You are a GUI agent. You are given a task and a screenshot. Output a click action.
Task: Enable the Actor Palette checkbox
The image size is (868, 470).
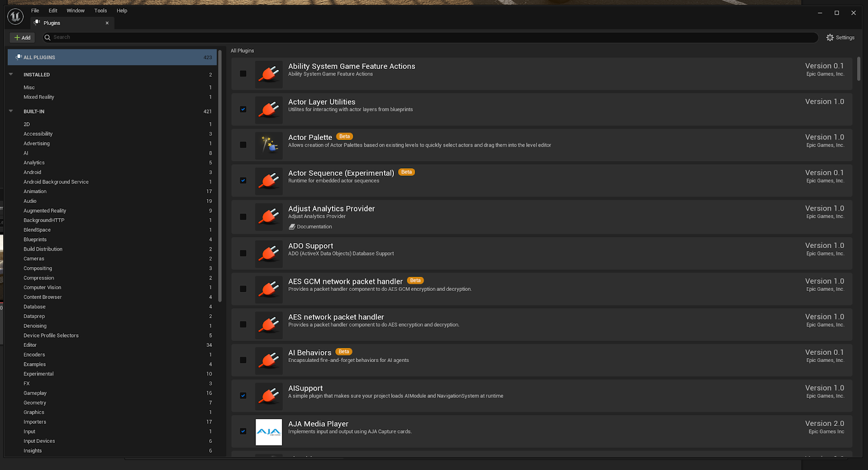pos(243,145)
